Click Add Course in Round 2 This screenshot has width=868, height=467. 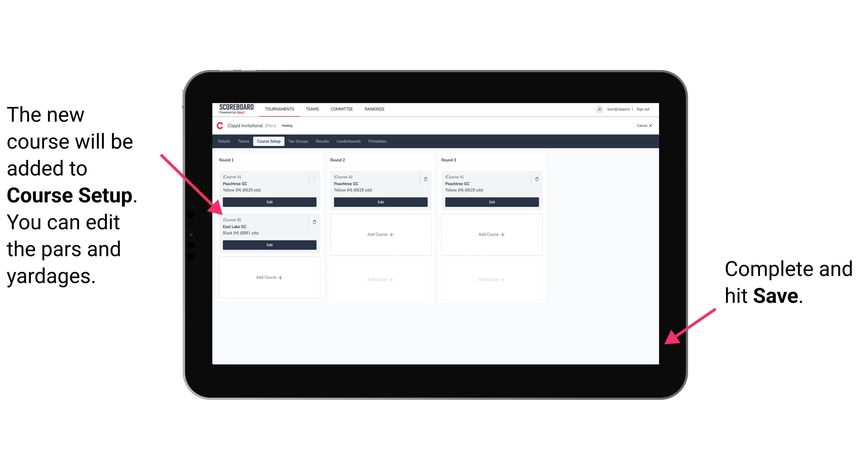[x=379, y=233]
